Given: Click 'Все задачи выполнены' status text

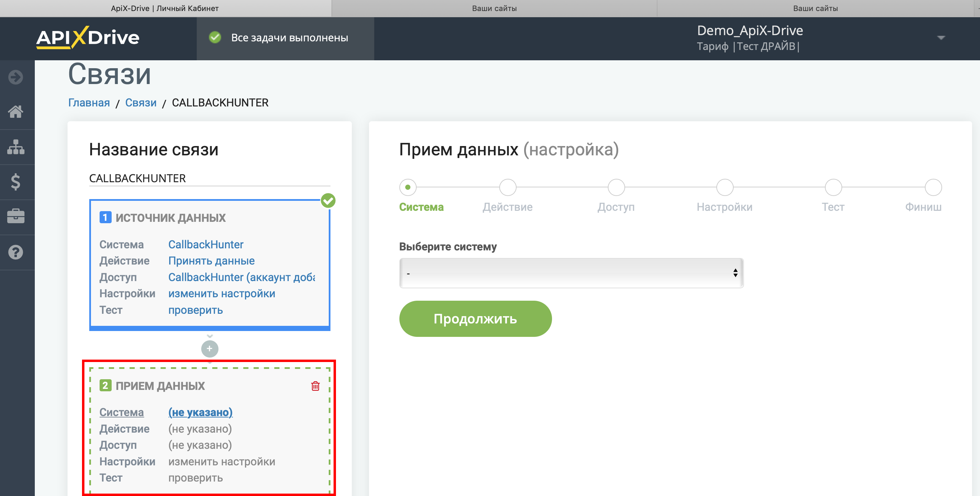Looking at the screenshot, I should coord(289,38).
